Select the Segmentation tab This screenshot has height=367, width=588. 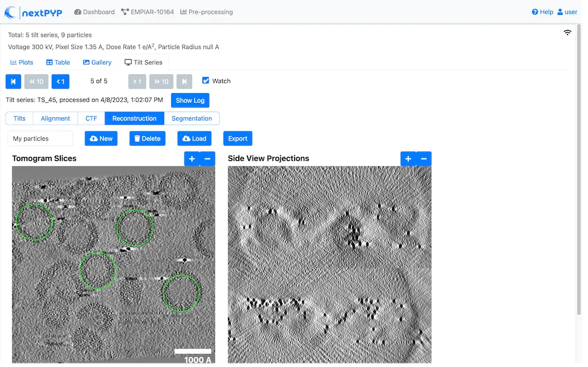192,118
